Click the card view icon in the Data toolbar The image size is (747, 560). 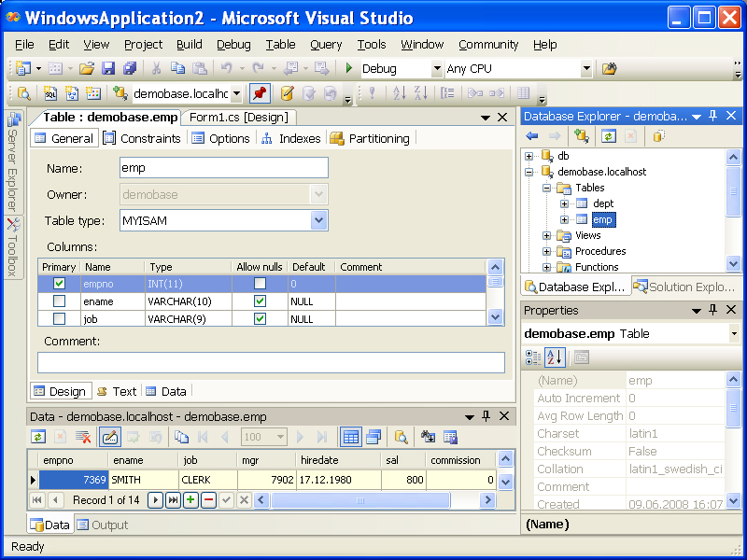[374, 437]
